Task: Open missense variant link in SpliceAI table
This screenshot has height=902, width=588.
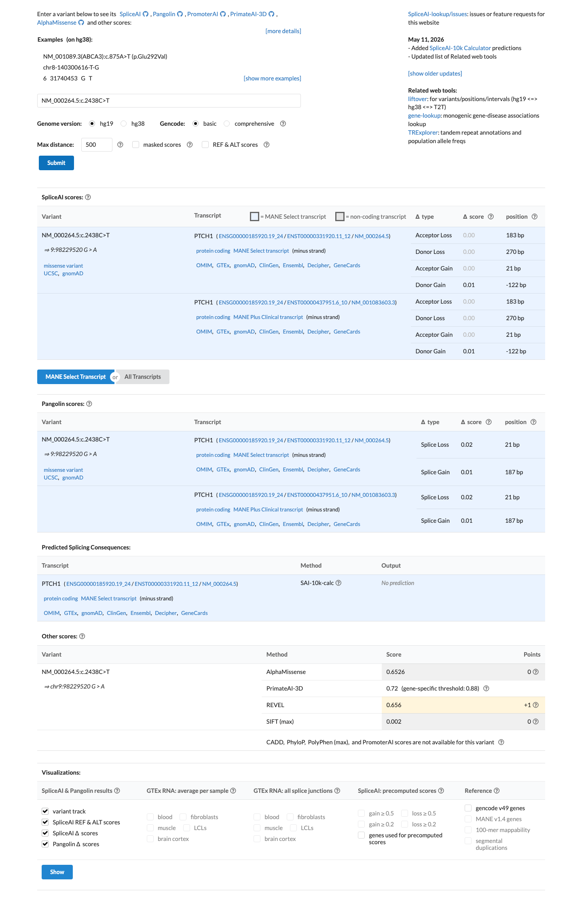Action: pyautogui.click(x=63, y=266)
